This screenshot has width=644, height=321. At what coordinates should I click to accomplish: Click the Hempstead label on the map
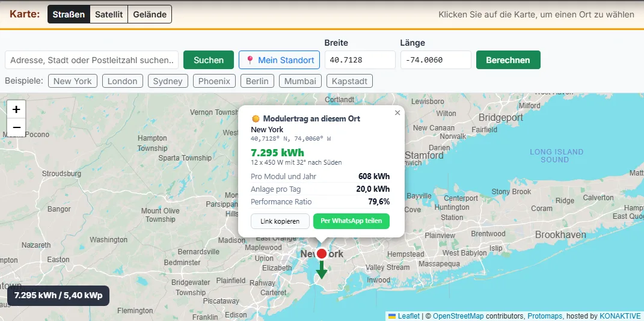[x=406, y=254]
